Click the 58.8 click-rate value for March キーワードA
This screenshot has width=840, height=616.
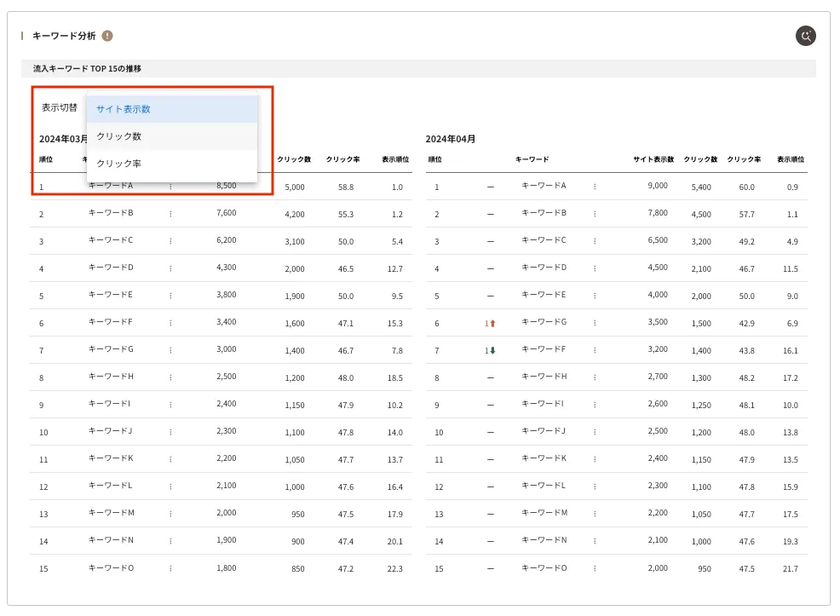346,187
